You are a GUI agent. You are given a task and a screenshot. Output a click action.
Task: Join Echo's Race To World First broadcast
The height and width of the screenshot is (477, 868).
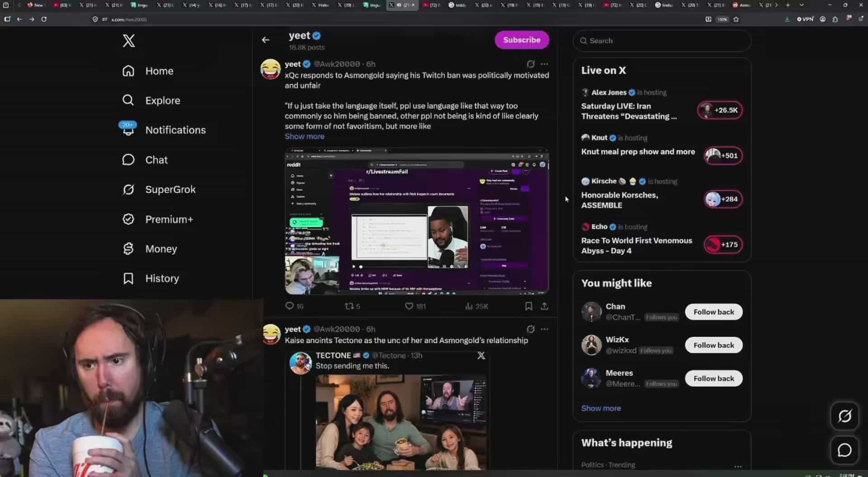point(723,245)
